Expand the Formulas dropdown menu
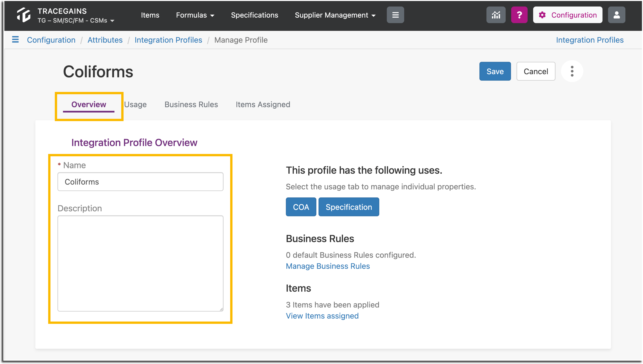Image resolution: width=643 pixels, height=364 pixels. [x=195, y=15]
